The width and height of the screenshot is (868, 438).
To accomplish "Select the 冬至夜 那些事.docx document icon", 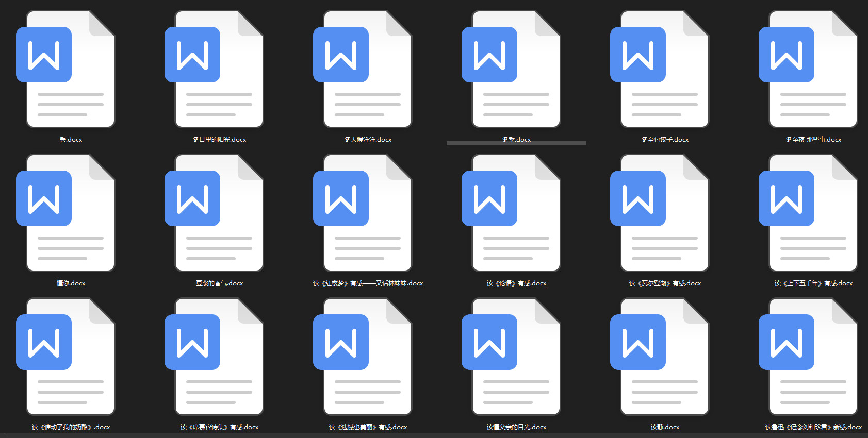I will (808, 69).
